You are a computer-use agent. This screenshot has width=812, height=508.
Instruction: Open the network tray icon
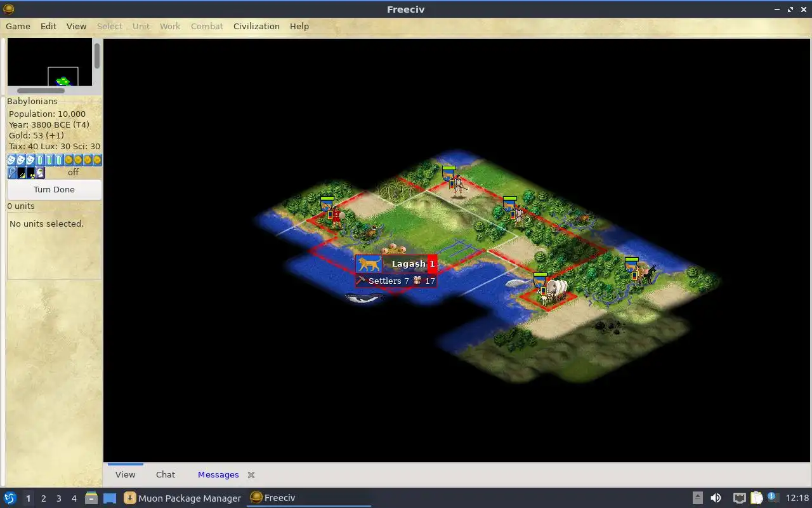coord(739,498)
